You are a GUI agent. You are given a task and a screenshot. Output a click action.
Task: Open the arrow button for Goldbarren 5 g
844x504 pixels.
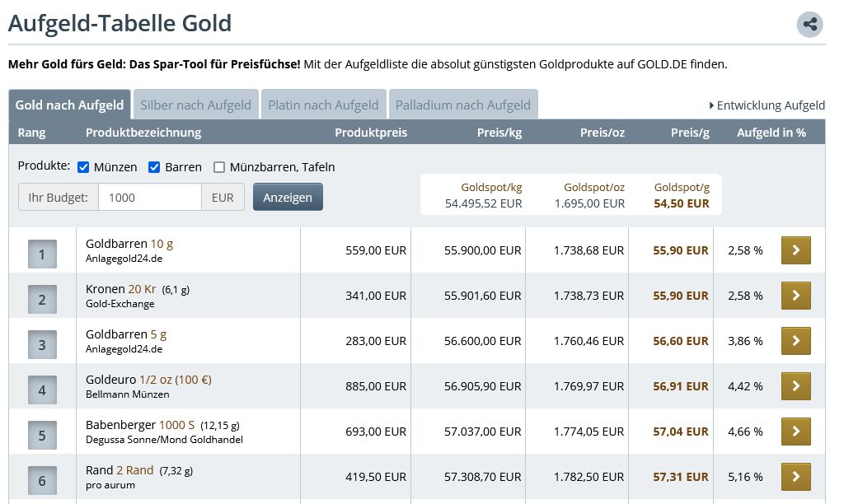pos(795,341)
